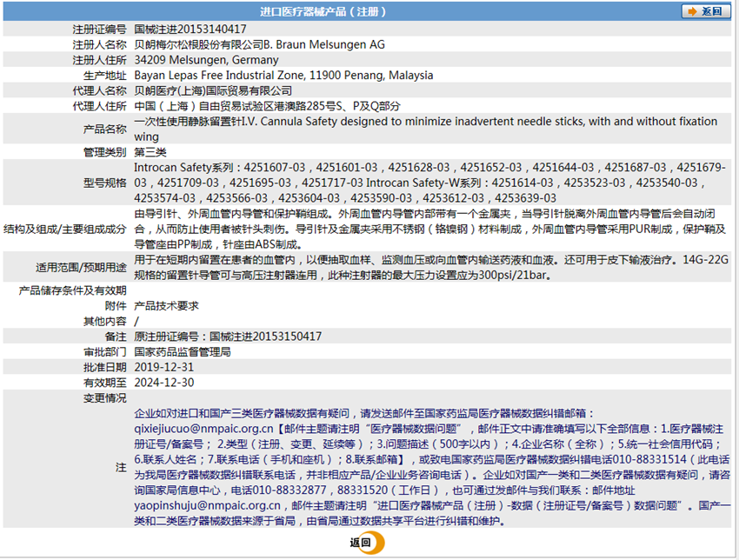
Task: Select the phone number 010-88331514 in the note
Action: tap(650, 460)
